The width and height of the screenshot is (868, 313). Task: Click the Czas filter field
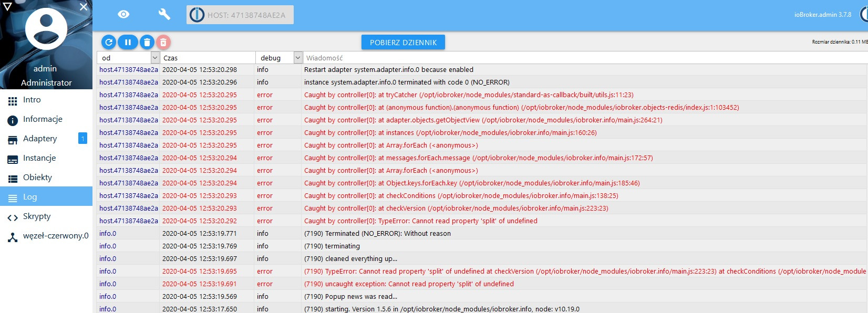208,58
